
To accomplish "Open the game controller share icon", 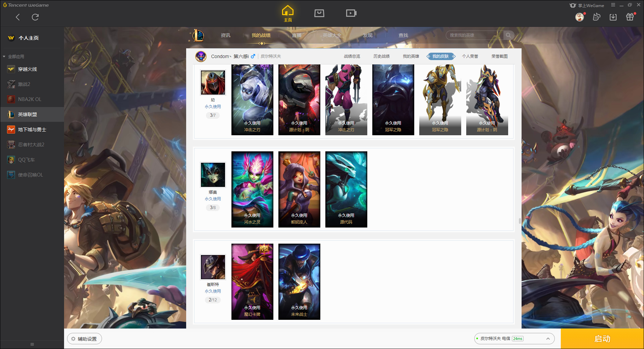I will (596, 17).
